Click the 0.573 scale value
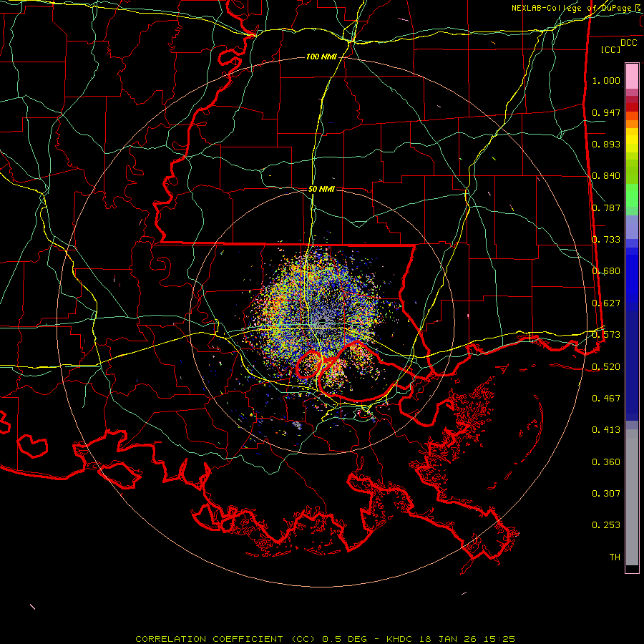Viewport: 644px width, 644px height. click(x=606, y=335)
